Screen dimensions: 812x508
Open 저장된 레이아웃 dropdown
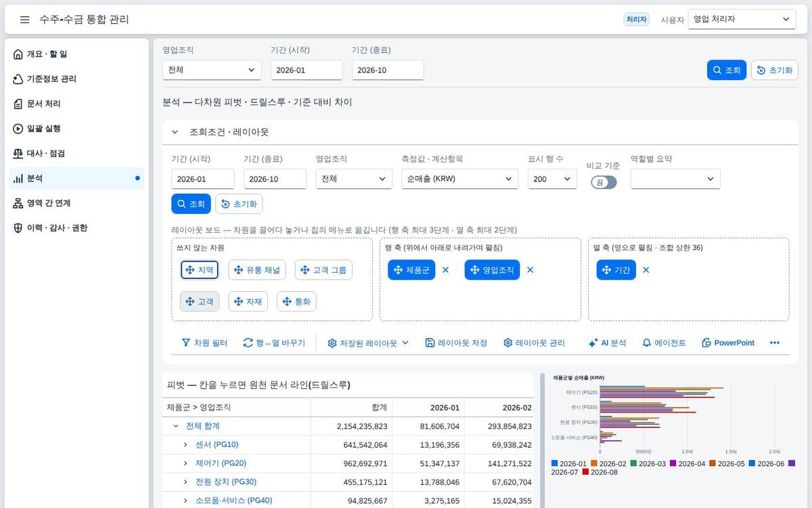pyautogui.click(x=368, y=343)
